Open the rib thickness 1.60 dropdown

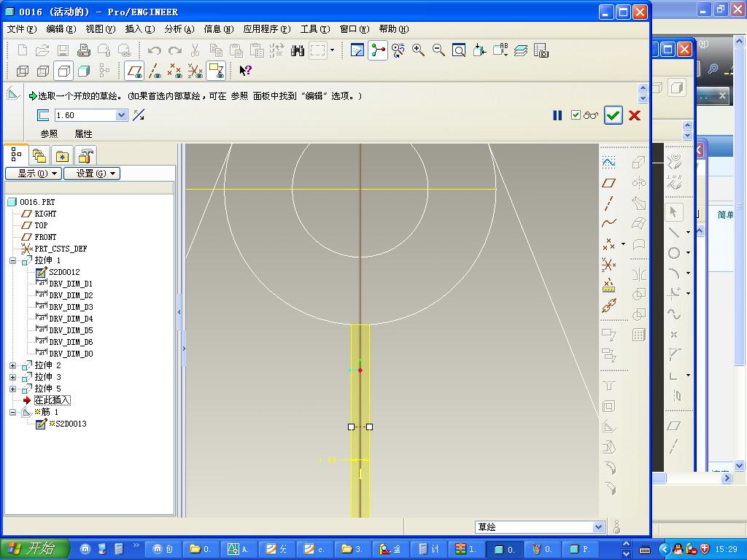coord(122,115)
